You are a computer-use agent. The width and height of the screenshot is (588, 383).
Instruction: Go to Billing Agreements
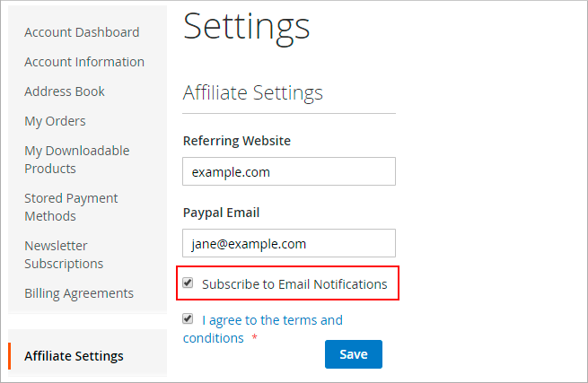click(79, 293)
